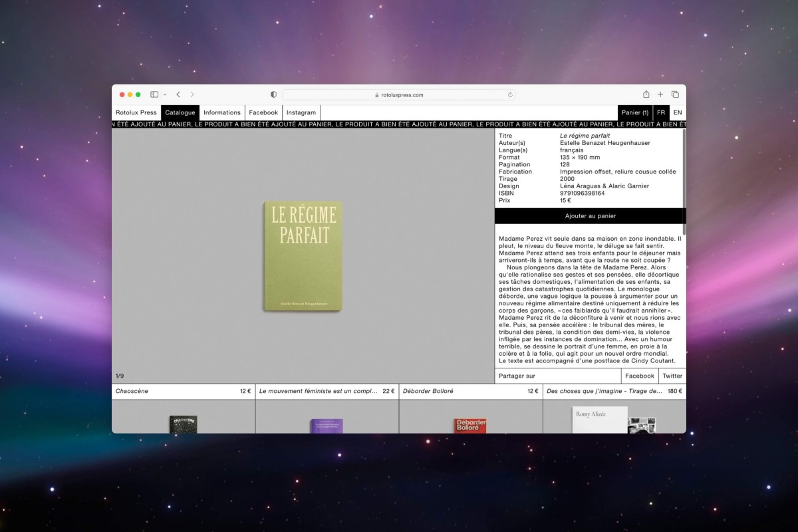
Task: Go to the Informations menu item
Action: click(x=222, y=112)
